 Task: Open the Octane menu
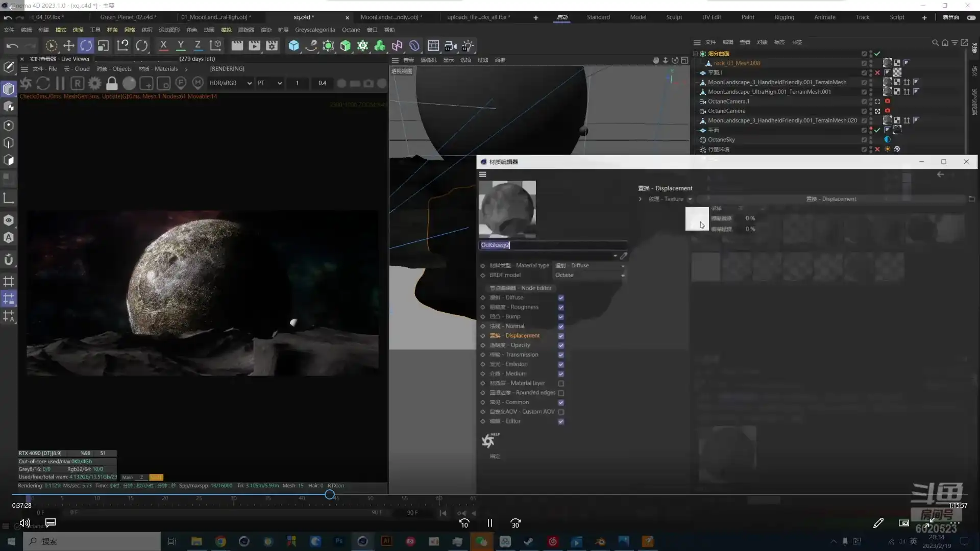click(351, 30)
